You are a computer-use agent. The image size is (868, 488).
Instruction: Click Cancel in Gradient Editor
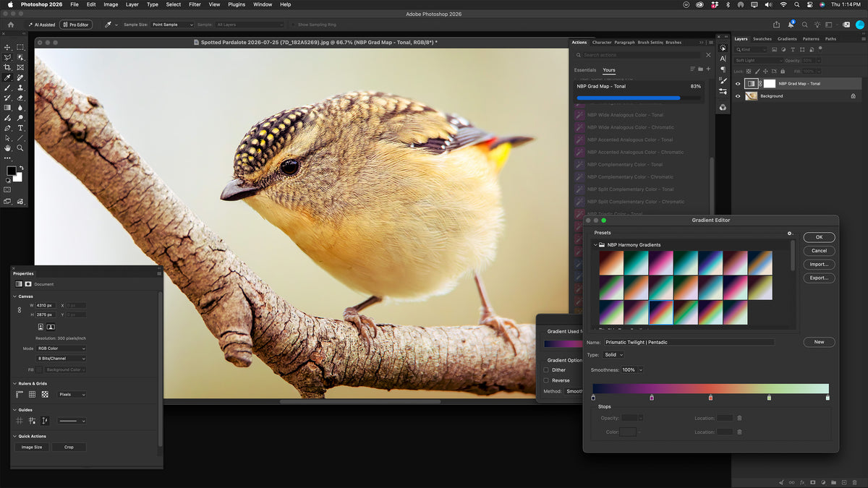[819, 251]
